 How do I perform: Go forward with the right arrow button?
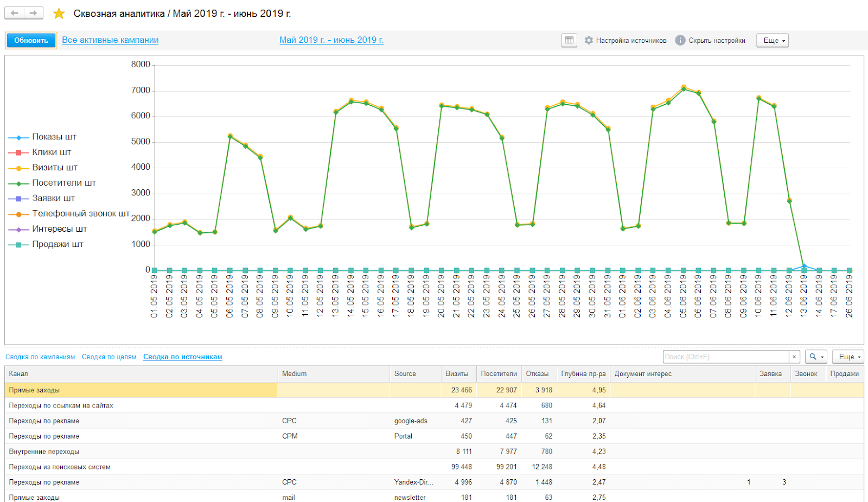coord(34,13)
